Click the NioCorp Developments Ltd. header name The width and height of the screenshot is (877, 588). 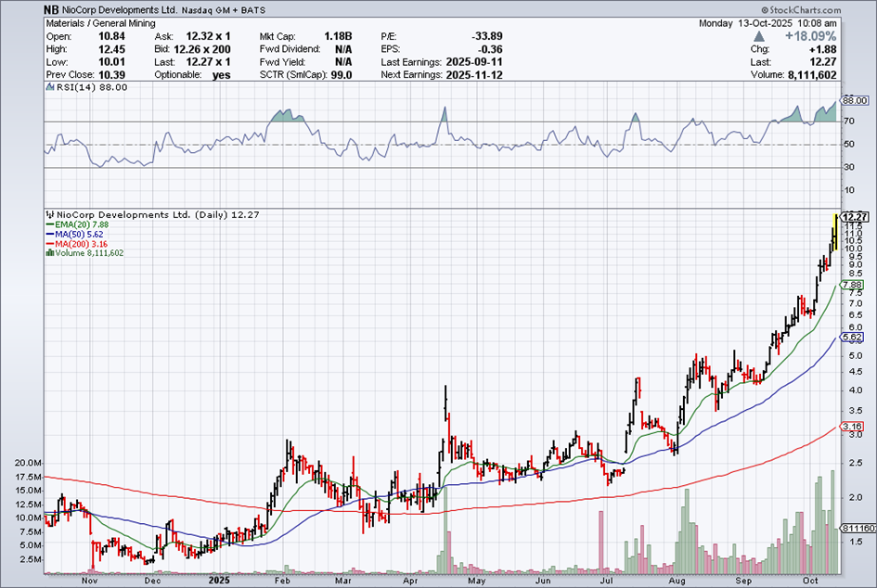point(120,10)
